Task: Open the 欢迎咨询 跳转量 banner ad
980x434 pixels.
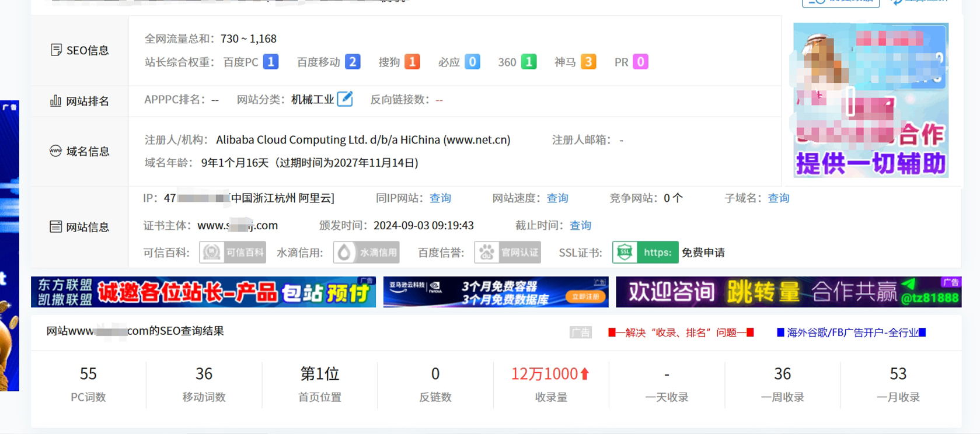Action: pyautogui.click(x=789, y=292)
